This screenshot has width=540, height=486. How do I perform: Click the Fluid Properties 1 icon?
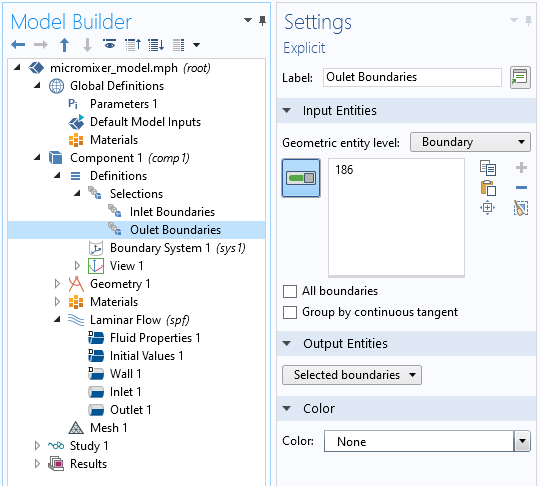(x=96, y=338)
